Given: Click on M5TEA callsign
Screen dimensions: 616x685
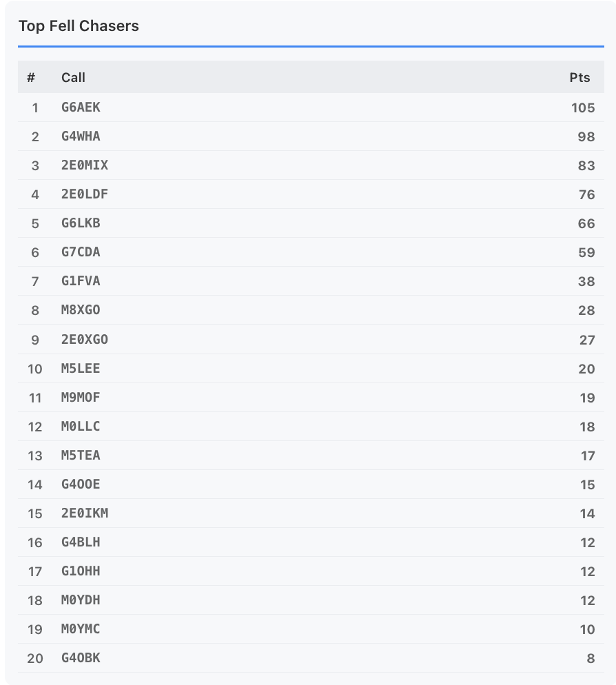Looking at the screenshot, I should [81, 455].
